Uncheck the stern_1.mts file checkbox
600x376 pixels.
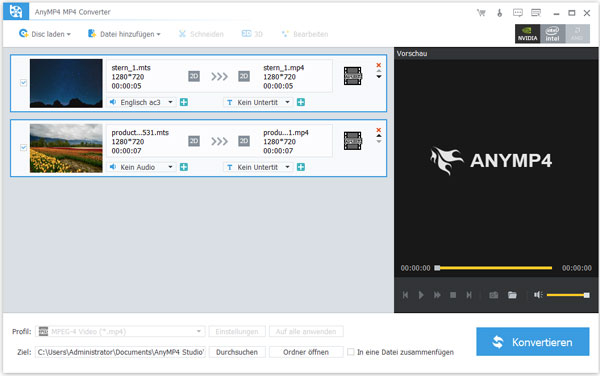(23, 83)
